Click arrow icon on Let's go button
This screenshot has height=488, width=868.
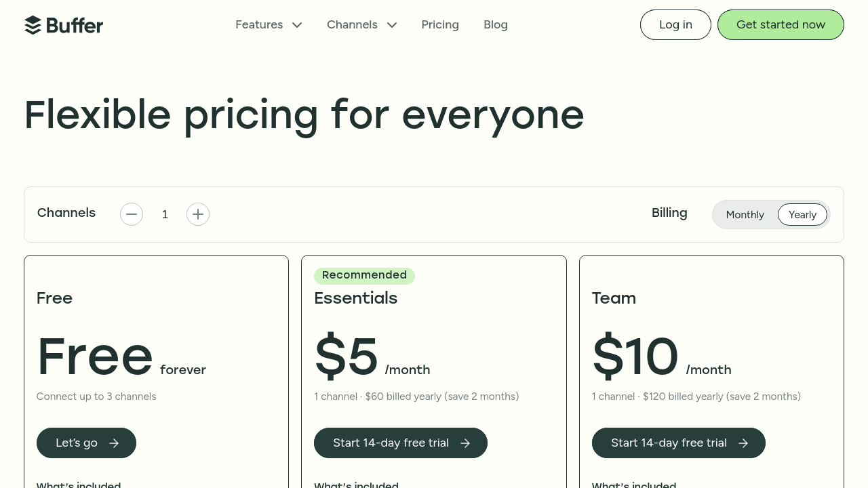(x=114, y=443)
